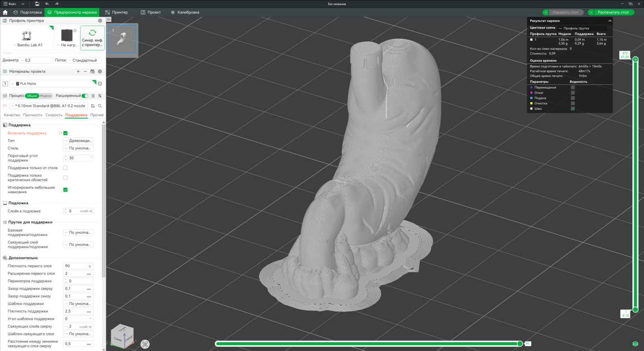644x351 pixels.
Task: Reset process preset changes with the orange arrow
Action: (5, 106)
